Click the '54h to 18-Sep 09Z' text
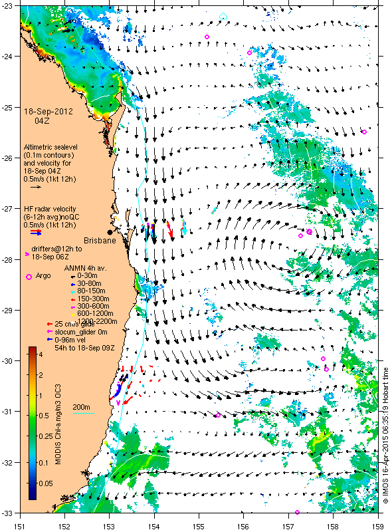 click(x=84, y=348)
